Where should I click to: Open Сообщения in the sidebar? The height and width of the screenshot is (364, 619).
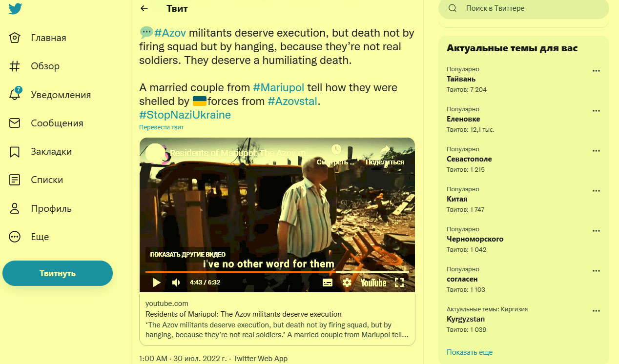[x=57, y=123]
